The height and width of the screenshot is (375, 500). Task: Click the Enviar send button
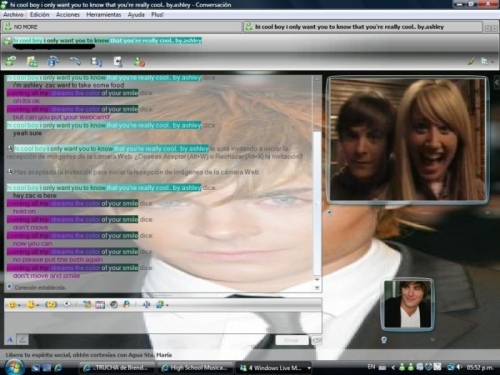coord(292,340)
